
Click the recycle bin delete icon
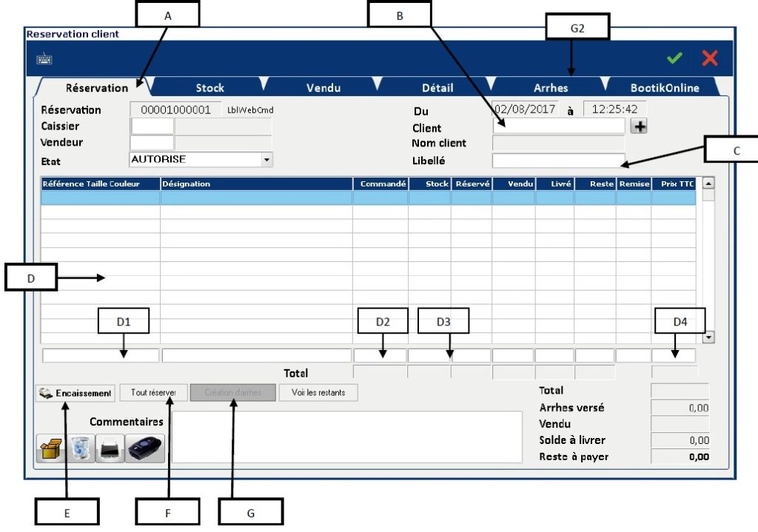pos(80,448)
